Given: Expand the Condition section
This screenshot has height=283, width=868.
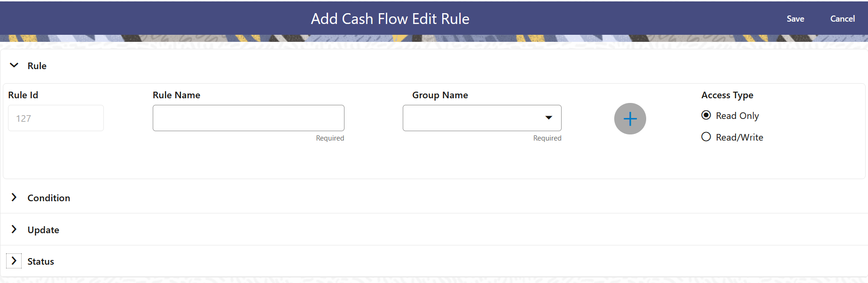Looking at the screenshot, I should (48, 197).
